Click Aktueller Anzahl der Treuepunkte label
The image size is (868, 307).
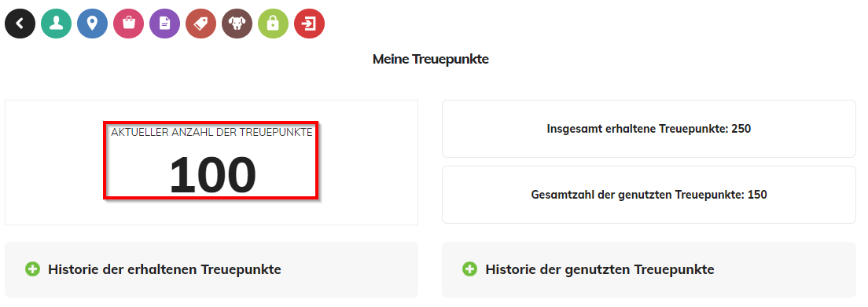(x=211, y=133)
